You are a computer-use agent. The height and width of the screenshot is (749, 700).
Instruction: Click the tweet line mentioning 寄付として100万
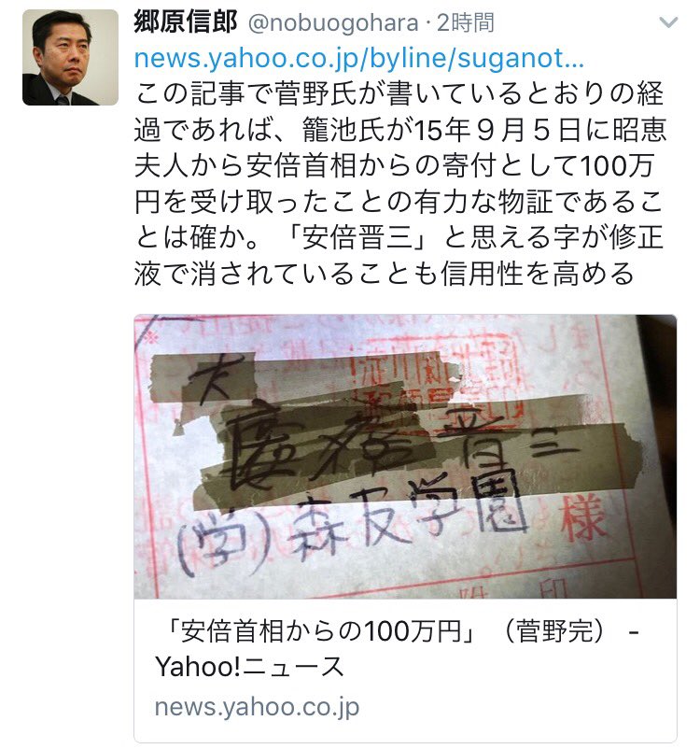click(x=394, y=165)
